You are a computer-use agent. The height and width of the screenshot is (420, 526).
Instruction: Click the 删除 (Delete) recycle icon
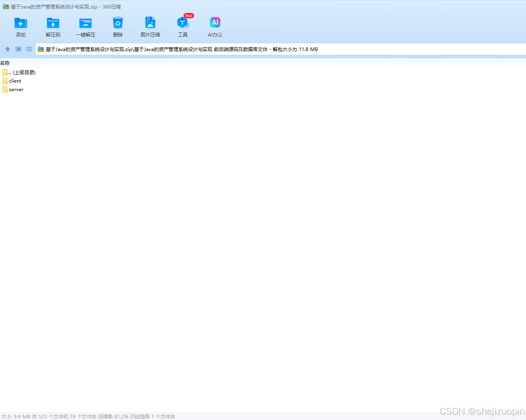pyautogui.click(x=118, y=23)
